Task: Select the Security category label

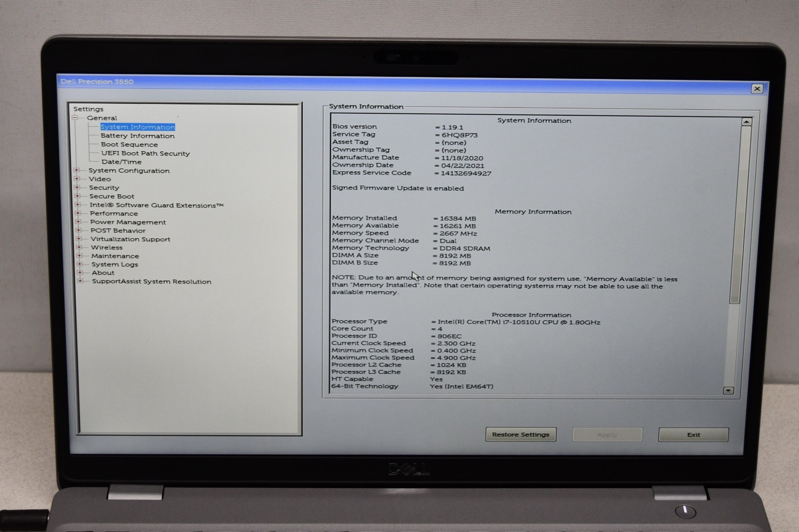Action: [x=104, y=188]
